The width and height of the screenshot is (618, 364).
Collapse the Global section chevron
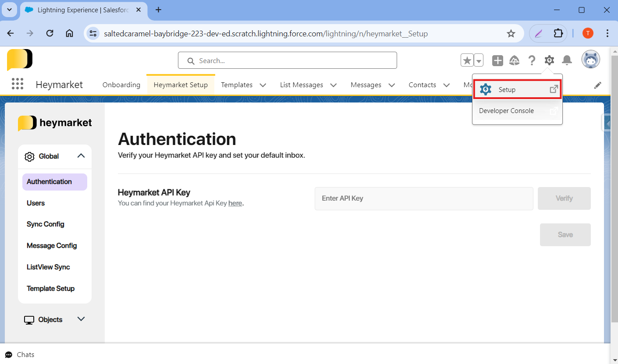[x=81, y=156]
